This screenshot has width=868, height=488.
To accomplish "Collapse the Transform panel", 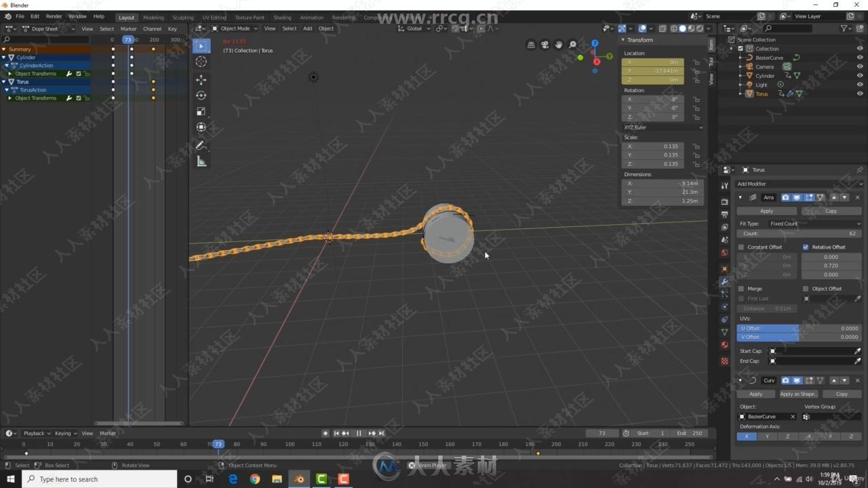I will (x=623, y=40).
